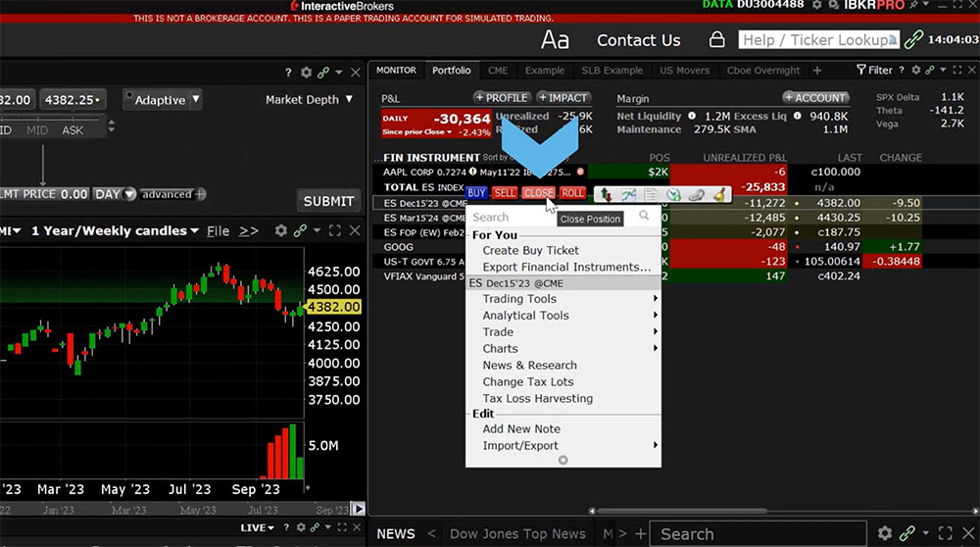Click chart panel green link icon
Image resolution: width=980 pixels, height=547 pixels.
[x=300, y=230]
